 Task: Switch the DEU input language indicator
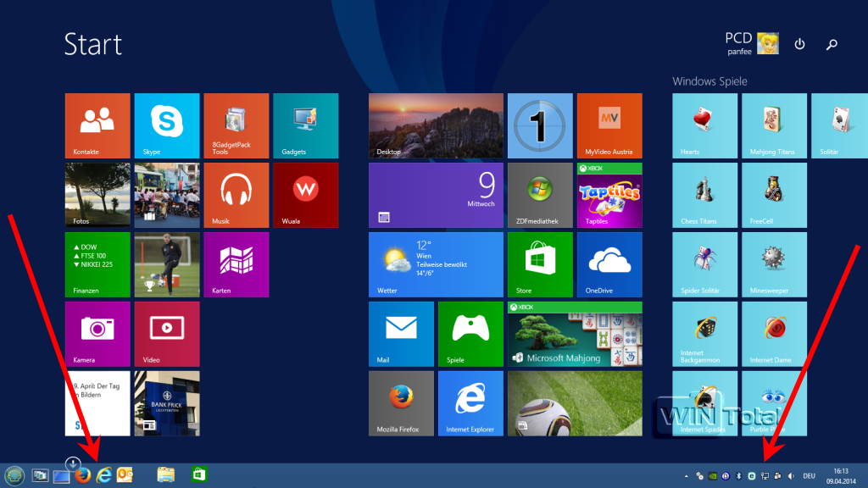(810, 476)
